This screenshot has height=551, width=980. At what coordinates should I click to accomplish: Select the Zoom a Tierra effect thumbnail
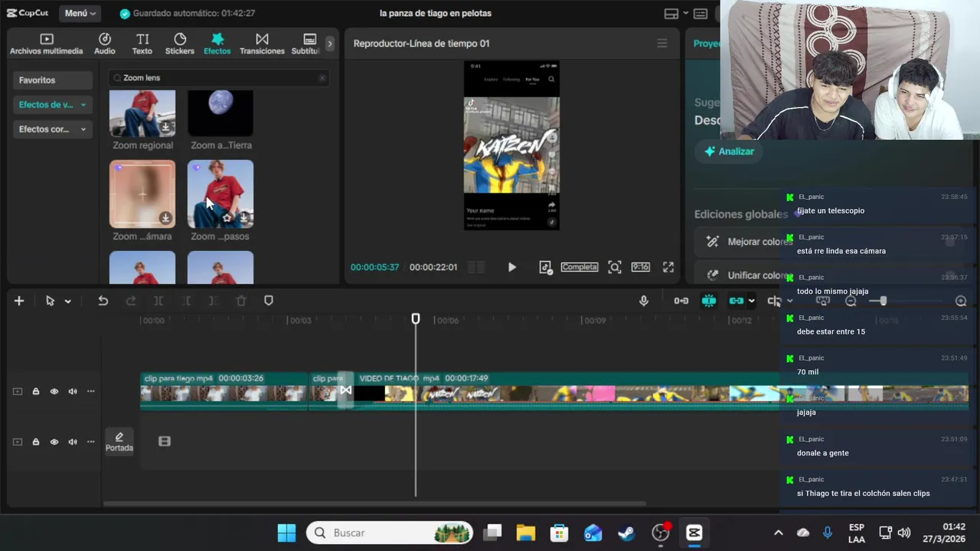(x=220, y=112)
